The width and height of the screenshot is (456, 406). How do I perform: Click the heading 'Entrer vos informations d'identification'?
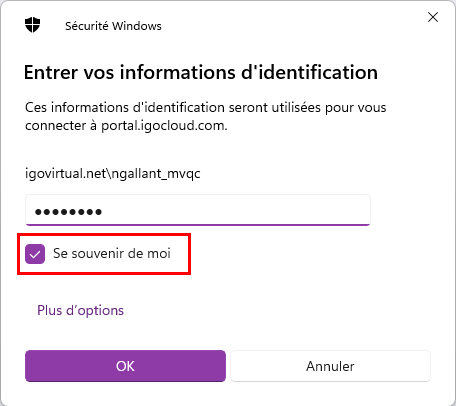[x=201, y=72]
